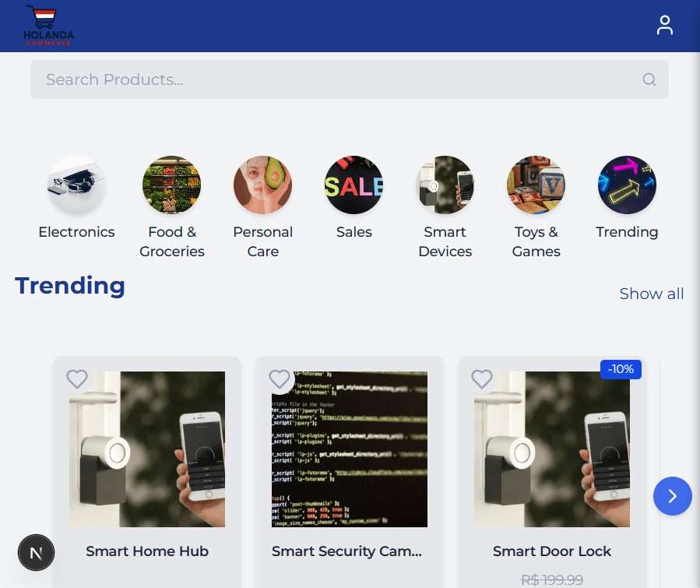The width and height of the screenshot is (700, 588).
Task: Favorite the Smart Home Hub product
Action: pos(77,379)
